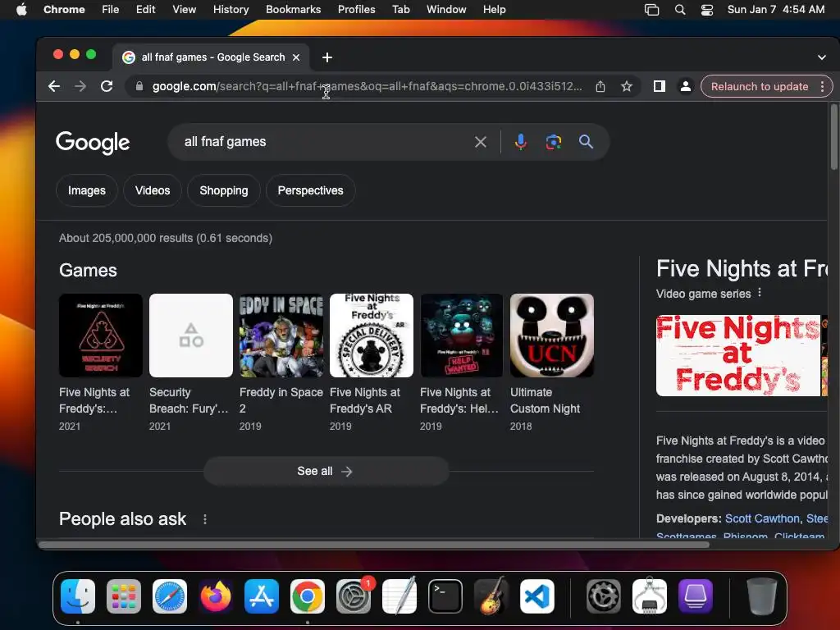Open Help Wanted game thumbnail
The height and width of the screenshot is (630, 840).
click(x=462, y=336)
